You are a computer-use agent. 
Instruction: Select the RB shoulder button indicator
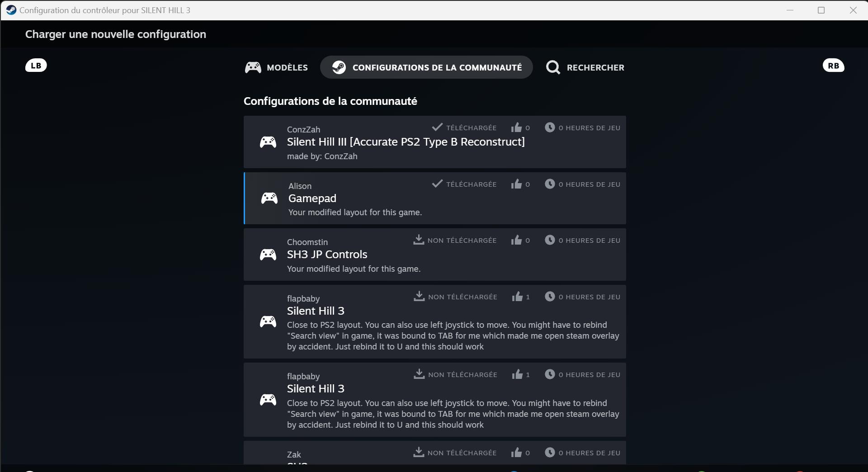coord(834,65)
